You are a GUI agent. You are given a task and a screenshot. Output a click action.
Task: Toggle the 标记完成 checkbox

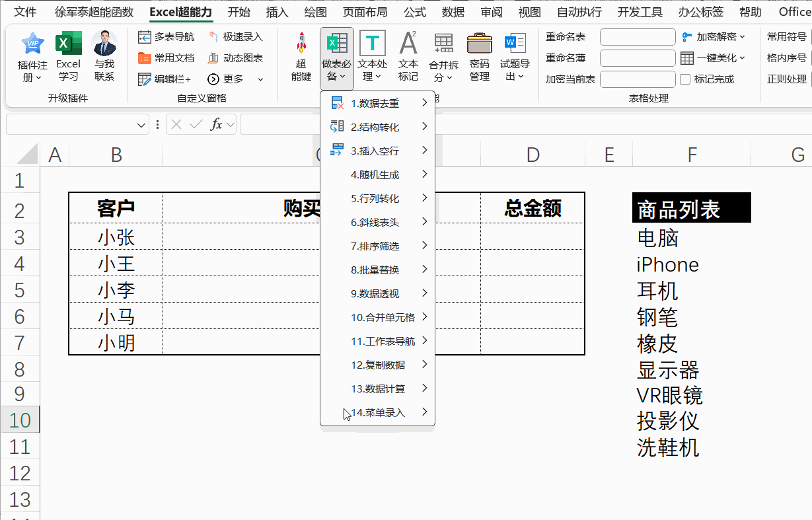click(685, 79)
